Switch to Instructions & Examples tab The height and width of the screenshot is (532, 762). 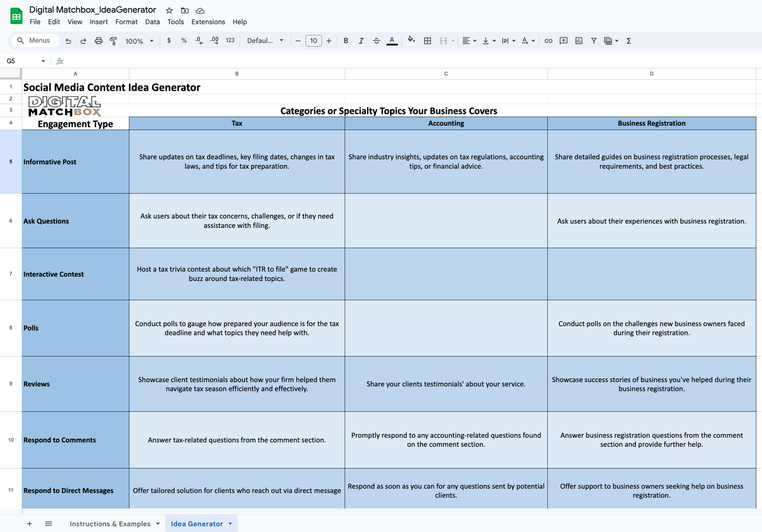pos(110,524)
